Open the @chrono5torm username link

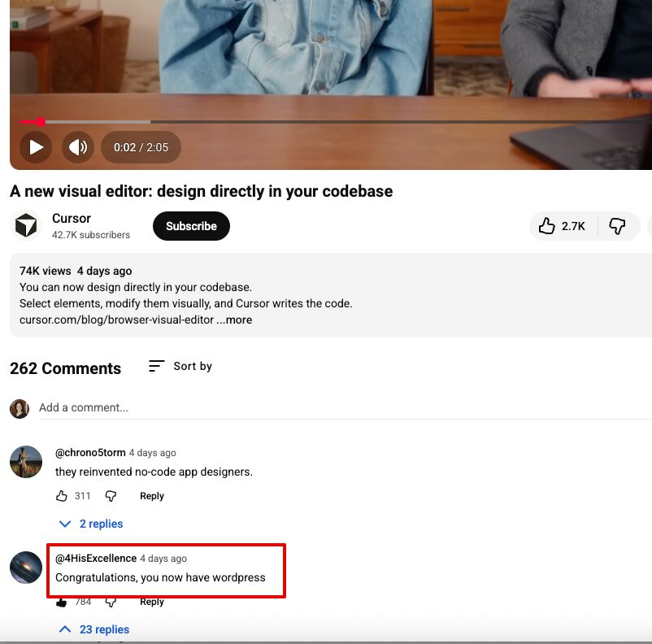90,452
